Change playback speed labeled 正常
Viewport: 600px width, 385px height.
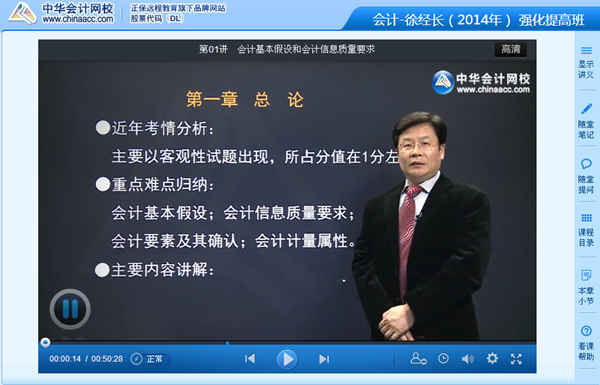150,359
